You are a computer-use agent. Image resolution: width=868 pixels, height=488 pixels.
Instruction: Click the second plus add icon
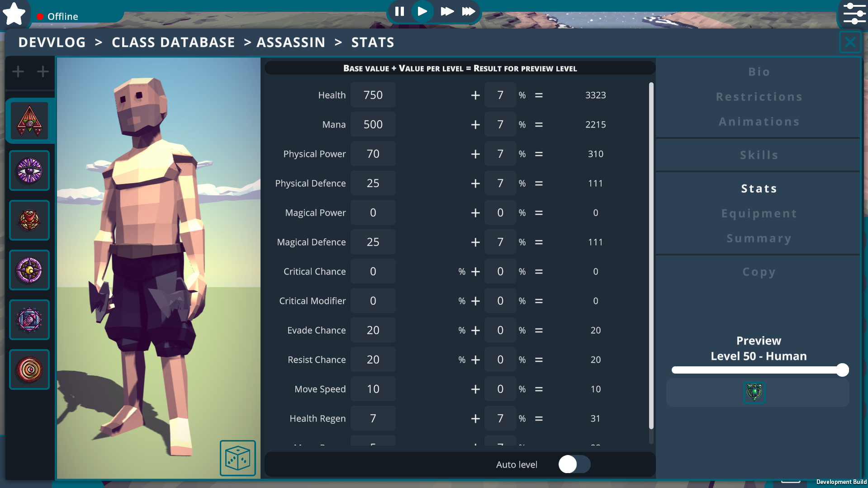(x=43, y=71)
